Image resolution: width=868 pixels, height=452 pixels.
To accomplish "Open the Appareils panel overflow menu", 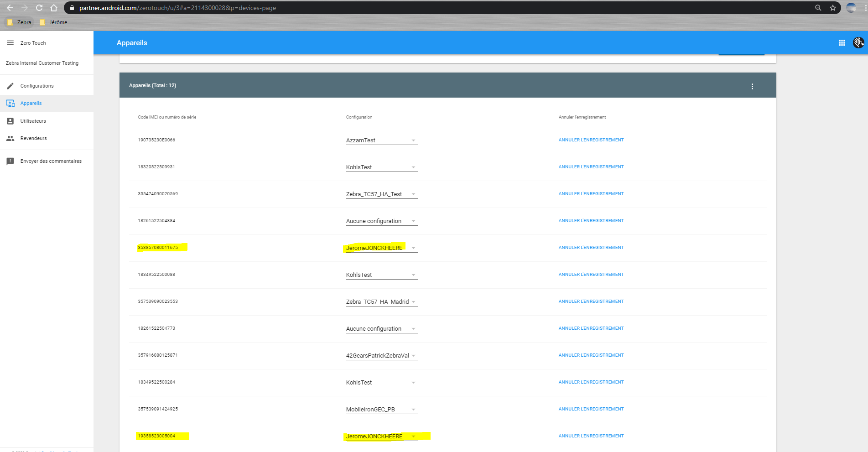I will 752,86.
